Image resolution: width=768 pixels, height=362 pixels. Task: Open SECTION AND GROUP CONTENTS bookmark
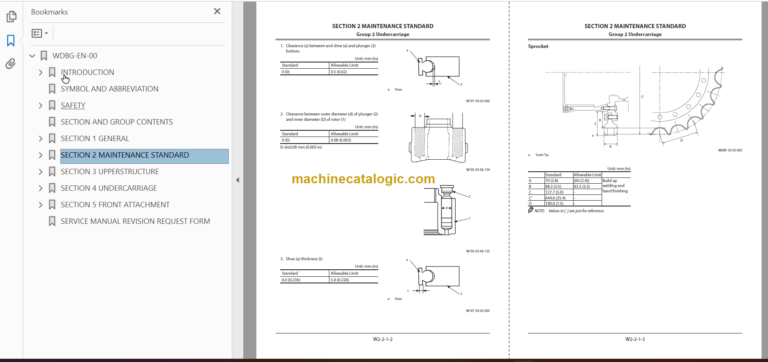pos(117,122)
